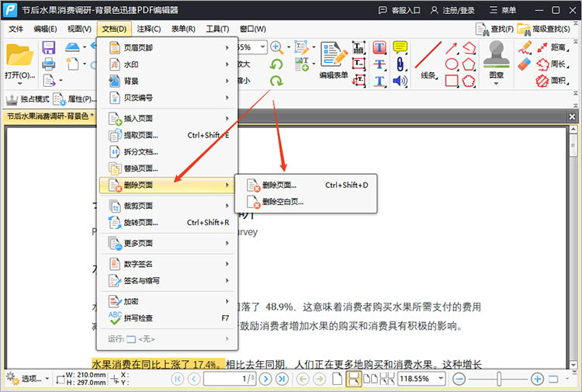The image size is (582, 392).
Task: Click the red highlighted text T icon
Action: [379, 47]
